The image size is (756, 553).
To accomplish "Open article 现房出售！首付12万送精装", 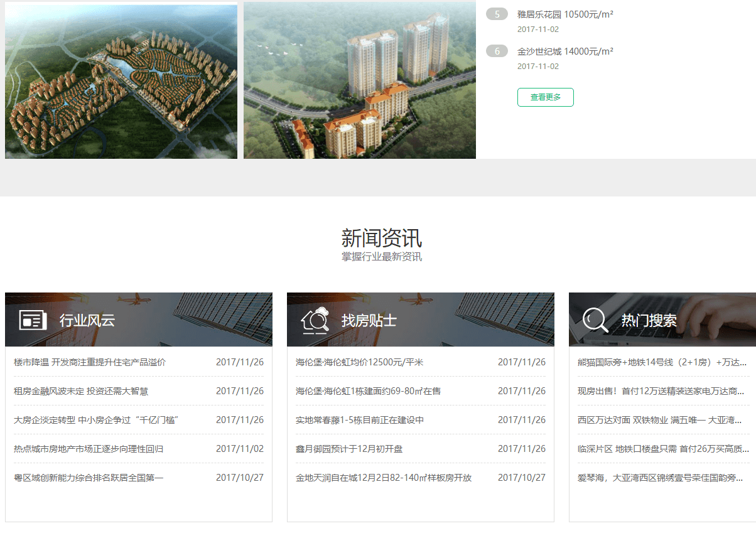I will click(x=659, y=390).
